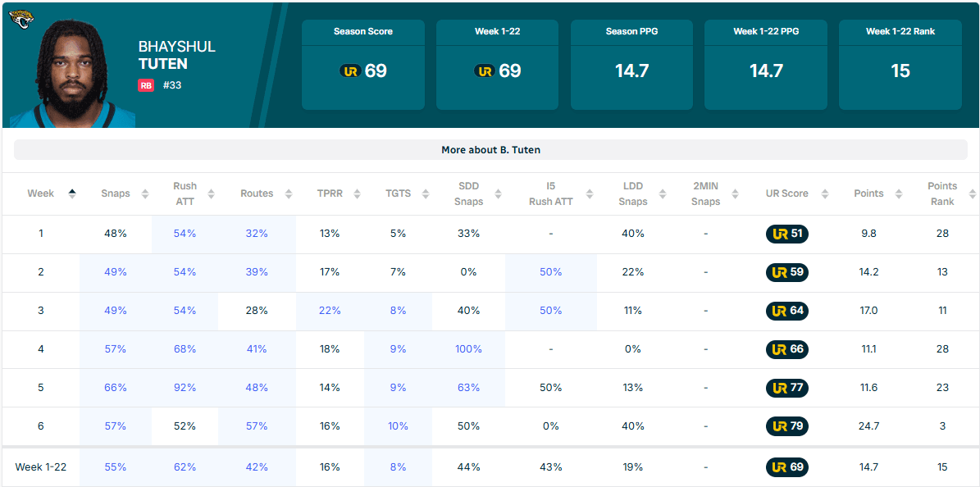
Task: Click the Jaguars team logo
Action: coord(21,20)
